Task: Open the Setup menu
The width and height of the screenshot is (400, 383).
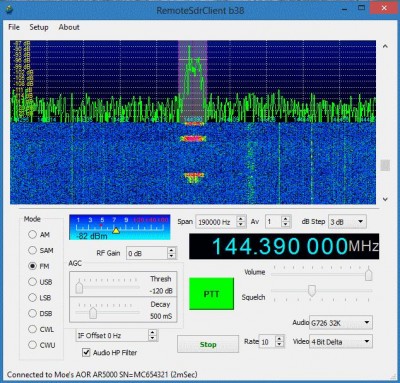Action: (x=39, y=27)
